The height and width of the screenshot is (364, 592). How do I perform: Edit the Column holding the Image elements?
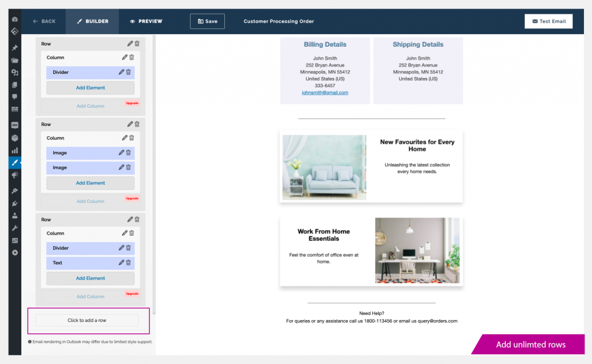tap(125, 138)
